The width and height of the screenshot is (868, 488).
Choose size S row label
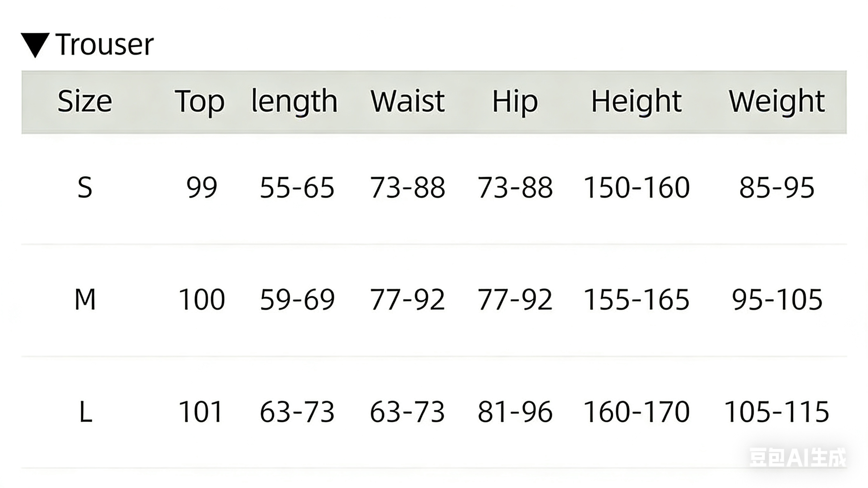click(x=85, y=187)
